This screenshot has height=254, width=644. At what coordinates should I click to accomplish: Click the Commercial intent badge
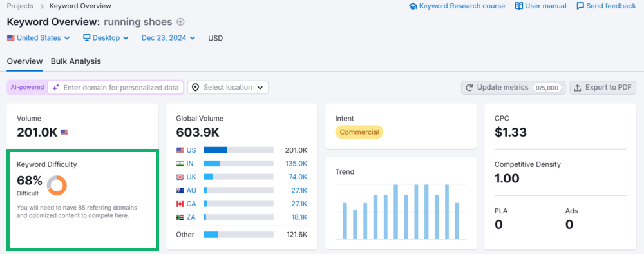click(x=359, y=132)
